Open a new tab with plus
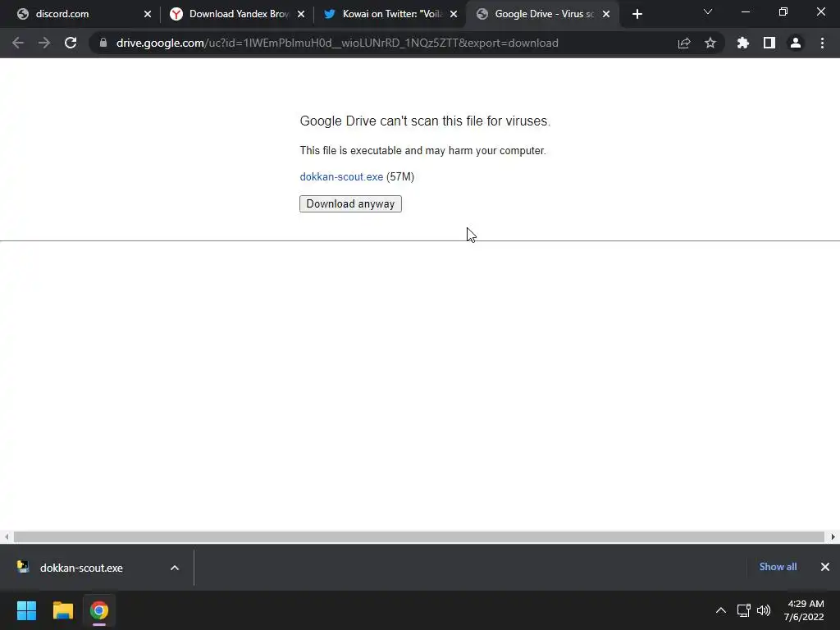The image size is (840, 630). coord(637,14)
